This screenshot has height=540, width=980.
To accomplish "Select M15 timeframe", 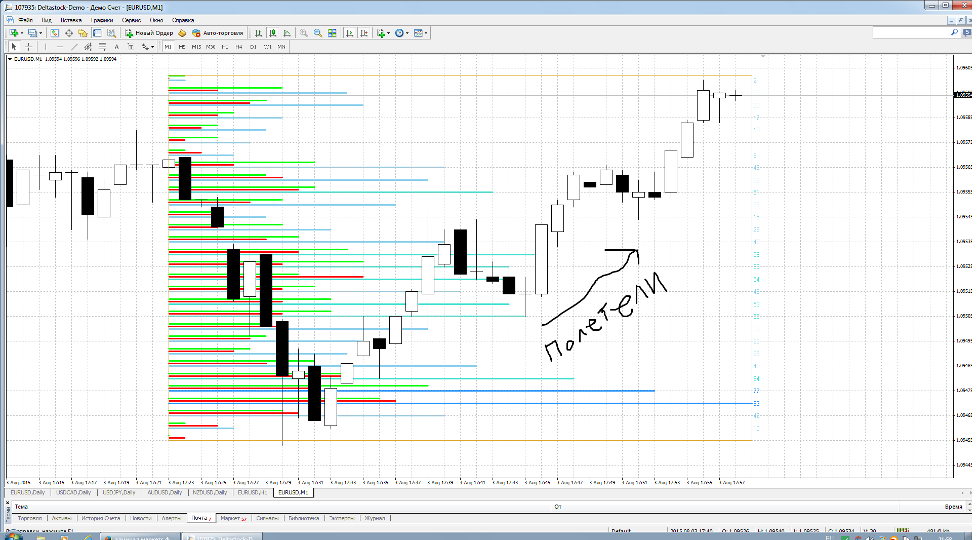I will point(196,47).
